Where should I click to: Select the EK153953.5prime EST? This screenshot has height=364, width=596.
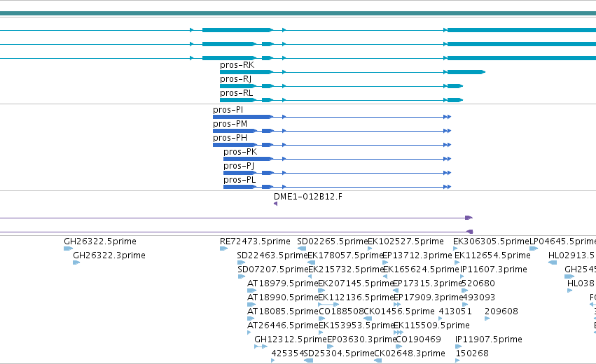click(356, 326)
